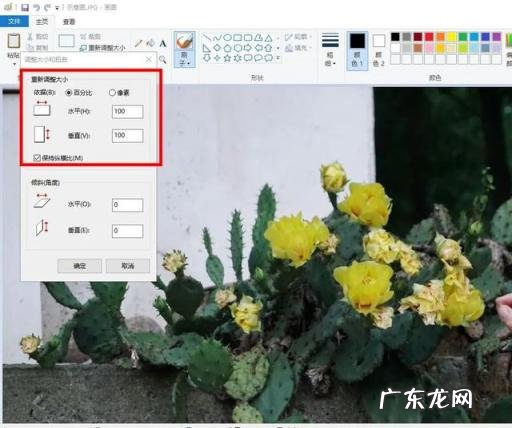This screenshot has width=512, height=428.
Task: Click the Save icon in the title bar
Action: [x=25, y=7]
